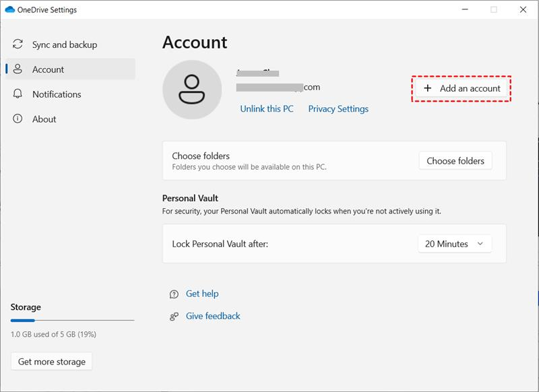The image size is (539, 392).
Task: Click the person icon beside Account in sidebar
Action: (x=18, y=69)
